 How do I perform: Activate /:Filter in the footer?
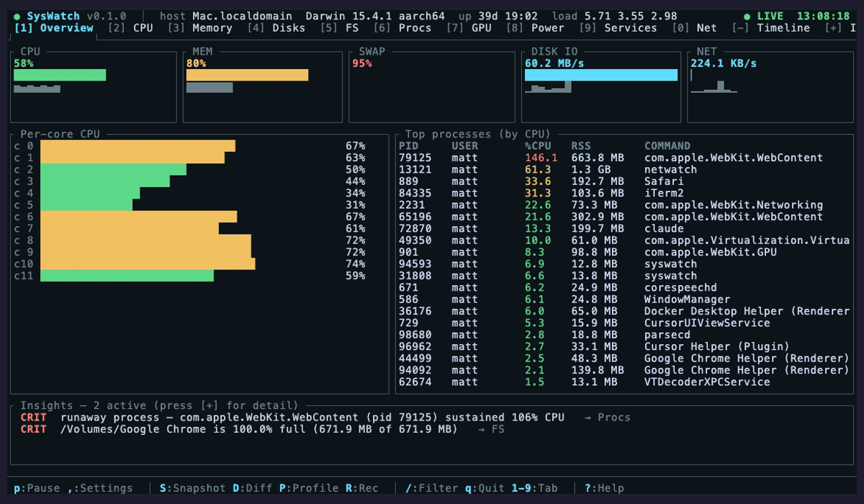coord(431,488)
